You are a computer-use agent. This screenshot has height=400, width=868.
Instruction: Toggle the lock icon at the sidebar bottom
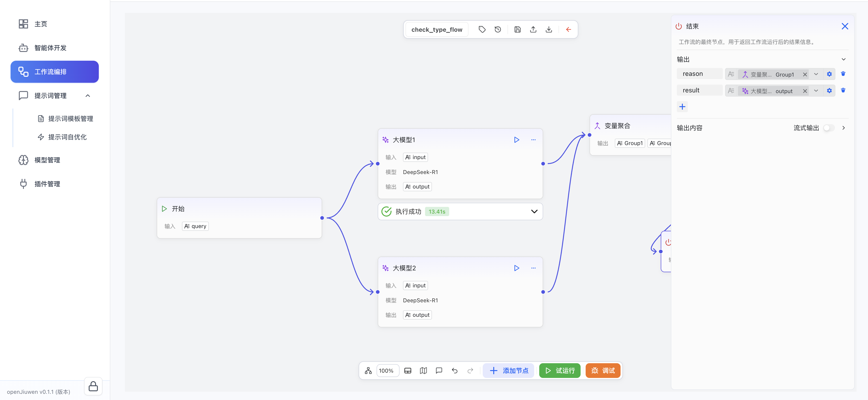(93, 386)
